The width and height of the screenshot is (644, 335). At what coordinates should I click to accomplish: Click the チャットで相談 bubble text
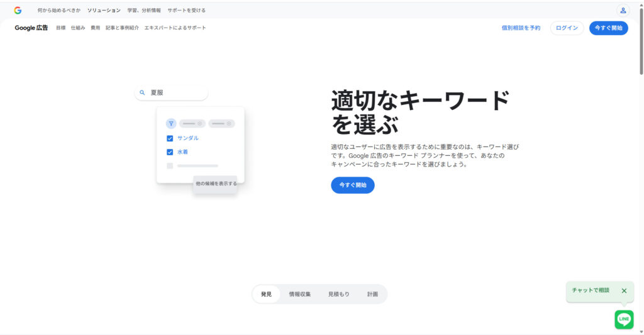click(591, 290)
